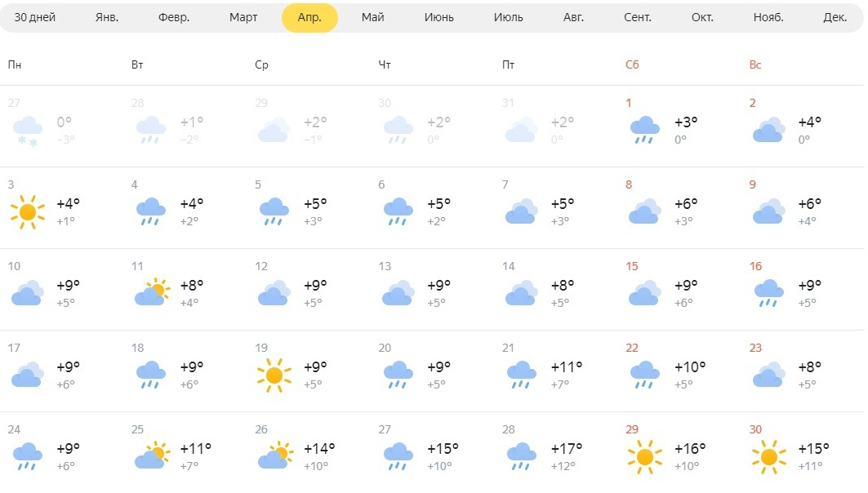Click the highlighted Апр. tab
The image size is (868, 493).
(309, 17)
